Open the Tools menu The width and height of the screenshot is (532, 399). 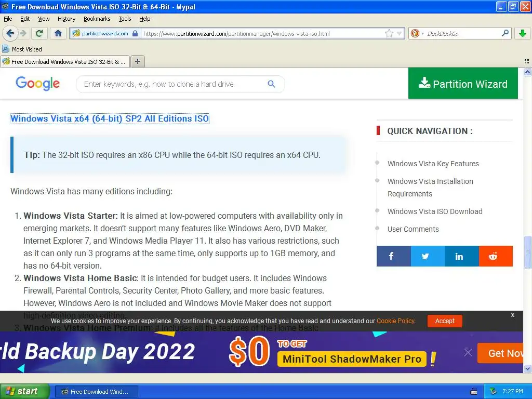(125, 19)
